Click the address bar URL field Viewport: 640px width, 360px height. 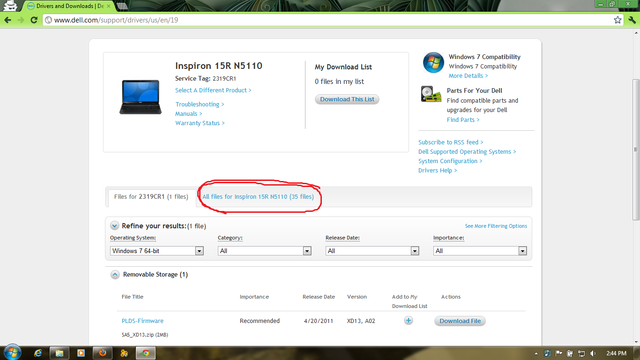[x=327, y=20]
